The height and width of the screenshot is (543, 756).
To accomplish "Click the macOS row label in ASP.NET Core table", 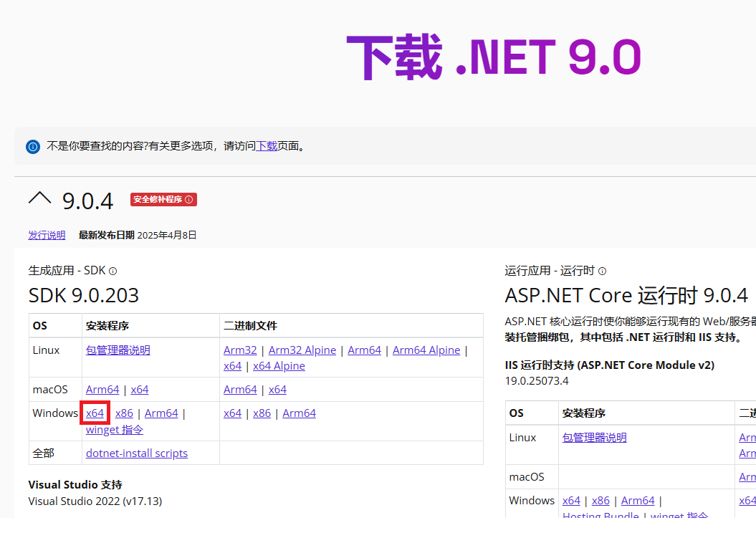I will pos(527,477).
